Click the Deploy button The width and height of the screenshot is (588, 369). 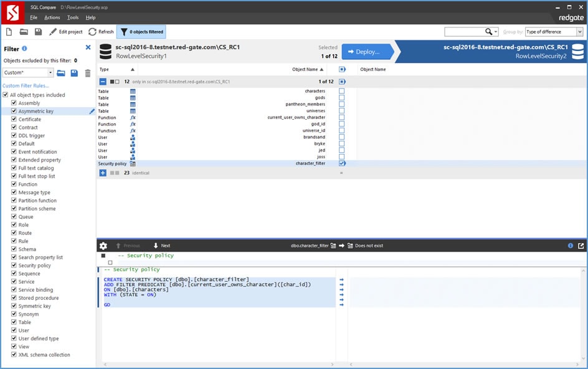tap(367, 52)
